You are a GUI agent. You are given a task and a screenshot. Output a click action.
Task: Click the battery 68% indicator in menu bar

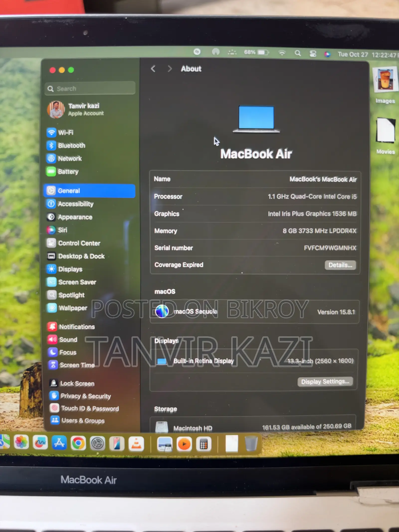[256, 52]
